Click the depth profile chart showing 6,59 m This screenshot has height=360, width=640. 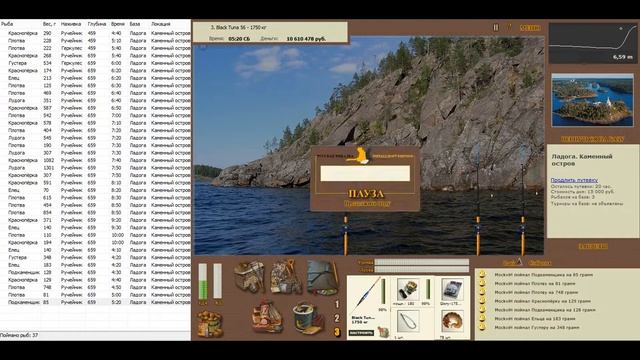[593, 43]
